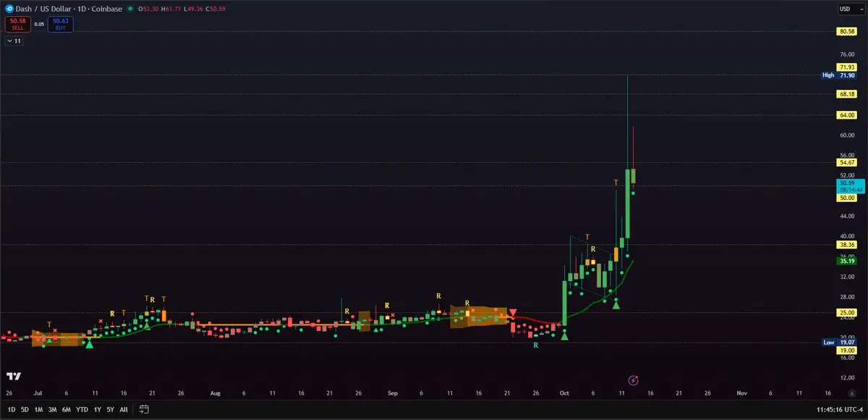Screen dimensions: 868x420
Task: Select the YTD time range
Action: click(x=81, y=409)
